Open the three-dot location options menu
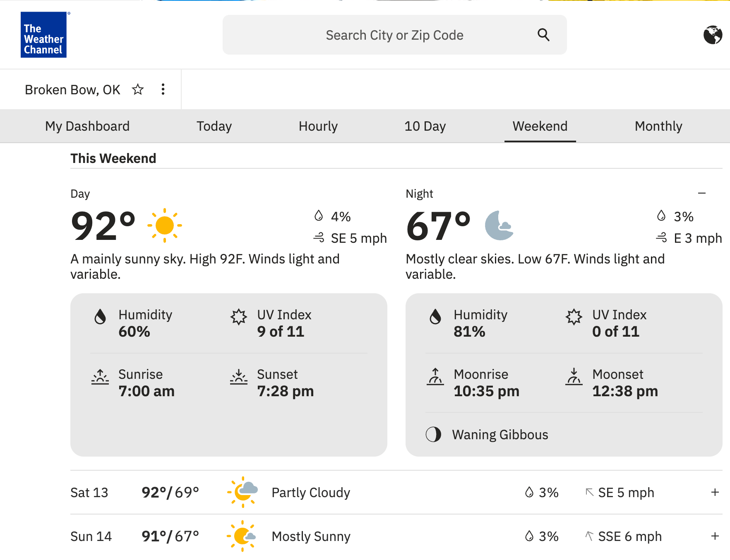The height and width of the screenshot is (560, 730). tap(163, 89)
